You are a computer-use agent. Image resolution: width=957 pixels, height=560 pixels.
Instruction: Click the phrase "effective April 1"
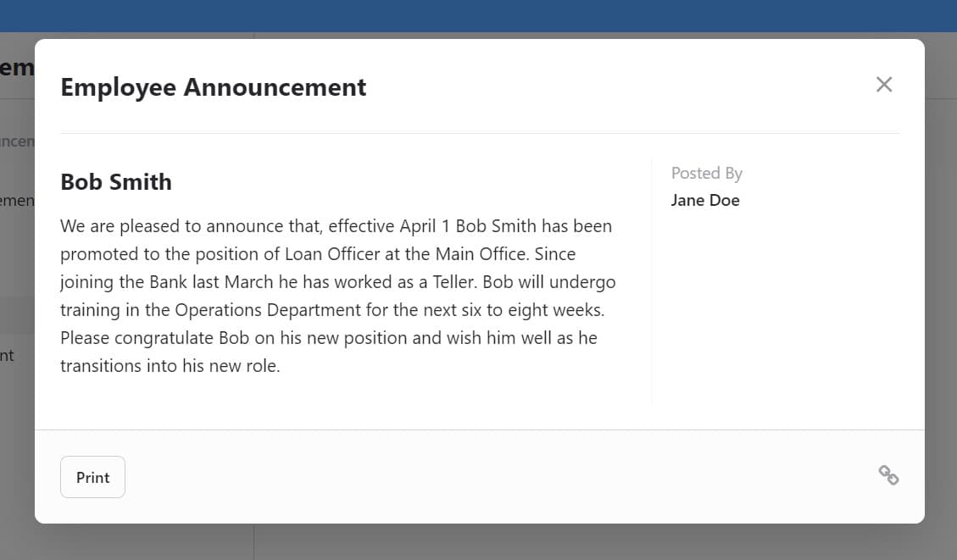tap(387, 226)
